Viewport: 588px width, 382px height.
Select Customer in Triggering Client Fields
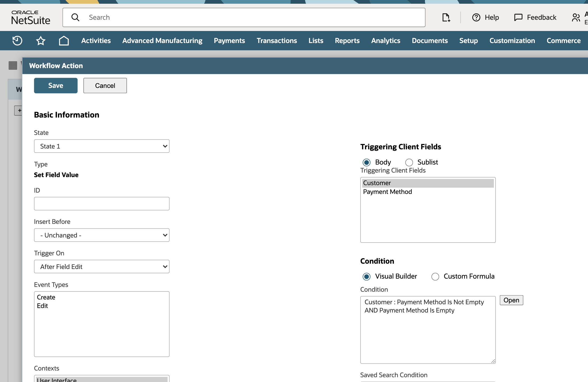click(428, 183)
